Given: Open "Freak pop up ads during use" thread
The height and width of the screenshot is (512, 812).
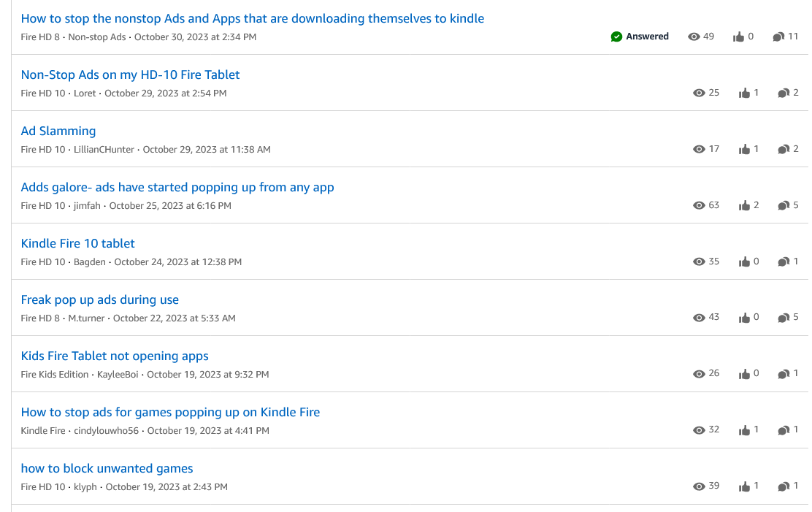Looking at the screenshot, I should point(99,299).
